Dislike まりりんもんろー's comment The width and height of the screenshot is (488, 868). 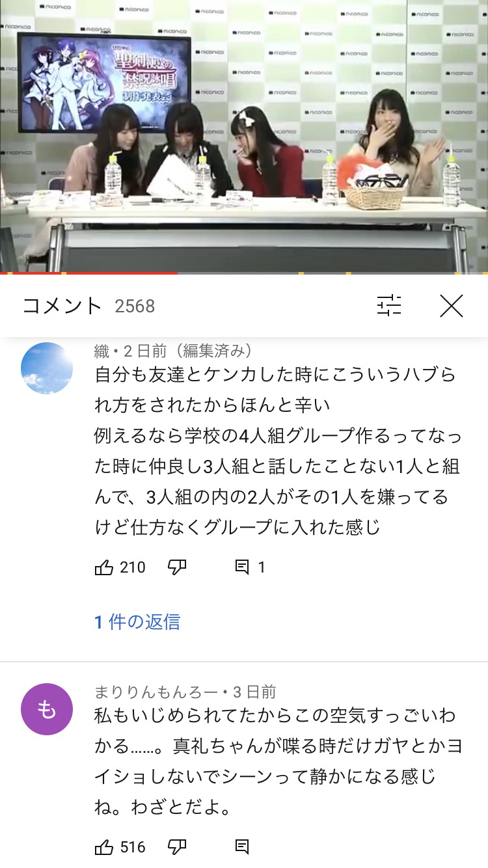coord(178,847)
